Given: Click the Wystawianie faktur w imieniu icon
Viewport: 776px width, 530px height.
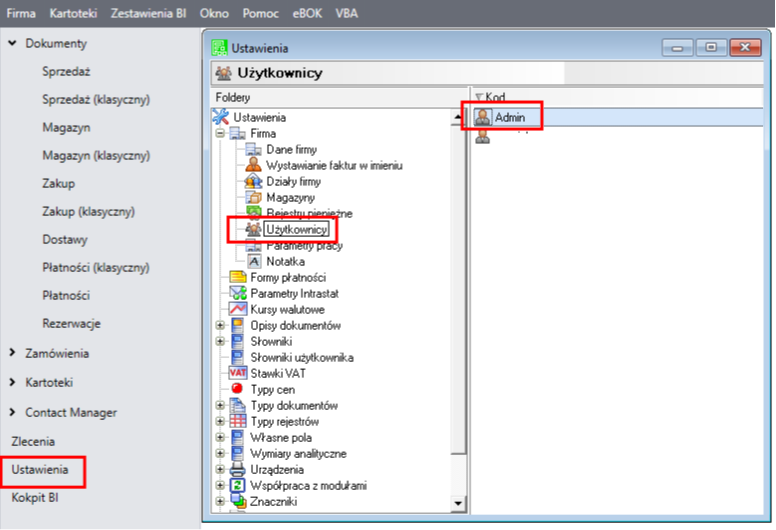Looking at the screenshot, I should tap(254, 165).
